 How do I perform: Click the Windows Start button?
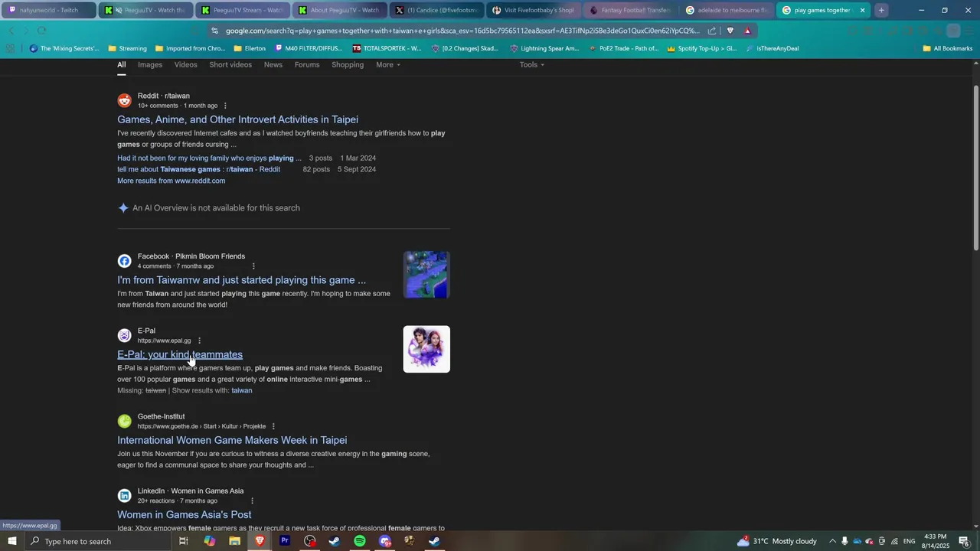tap(12, 541)
